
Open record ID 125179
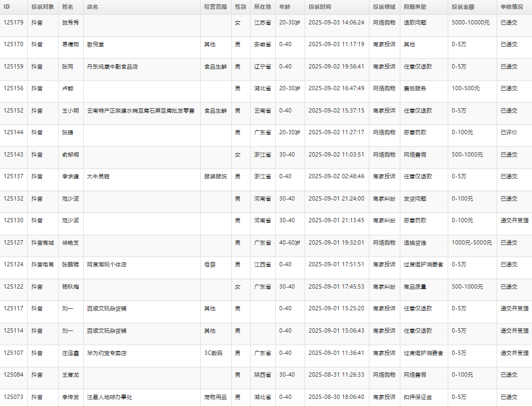pyautogui.click(x=14, y=23)
